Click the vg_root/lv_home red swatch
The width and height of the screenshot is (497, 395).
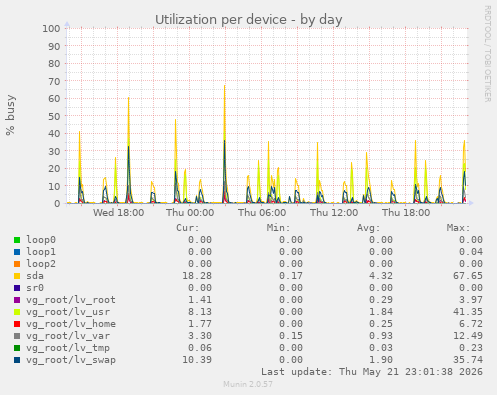coord(17,324)
